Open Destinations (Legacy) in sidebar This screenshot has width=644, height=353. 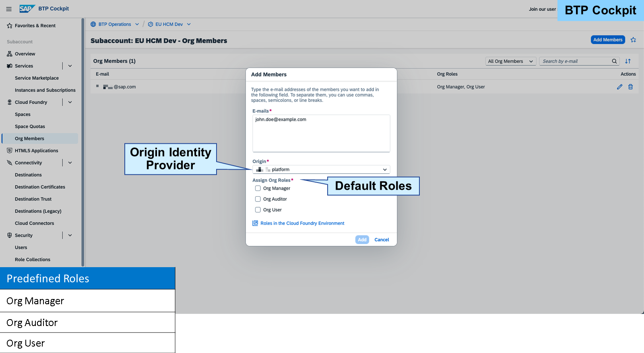38,211
